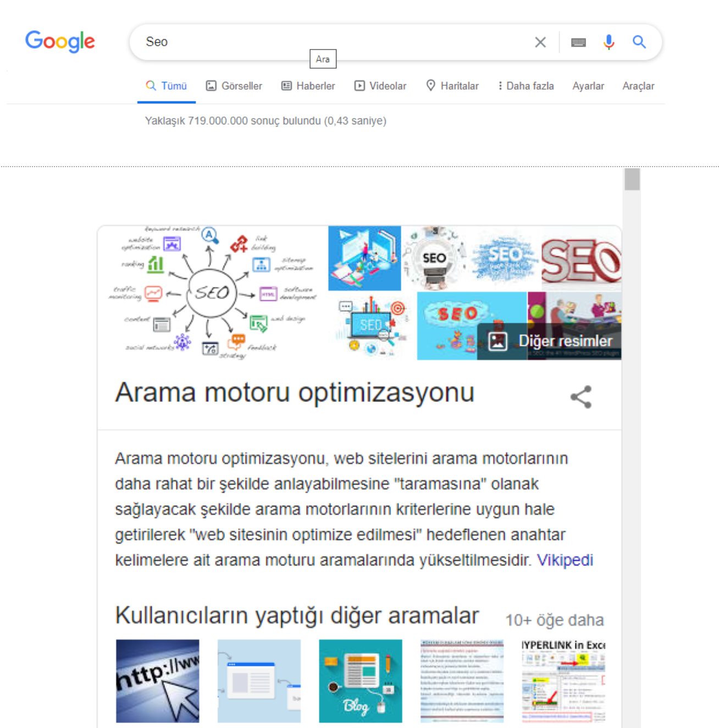Follow the Vikipedi link

[x=565, y=560]
